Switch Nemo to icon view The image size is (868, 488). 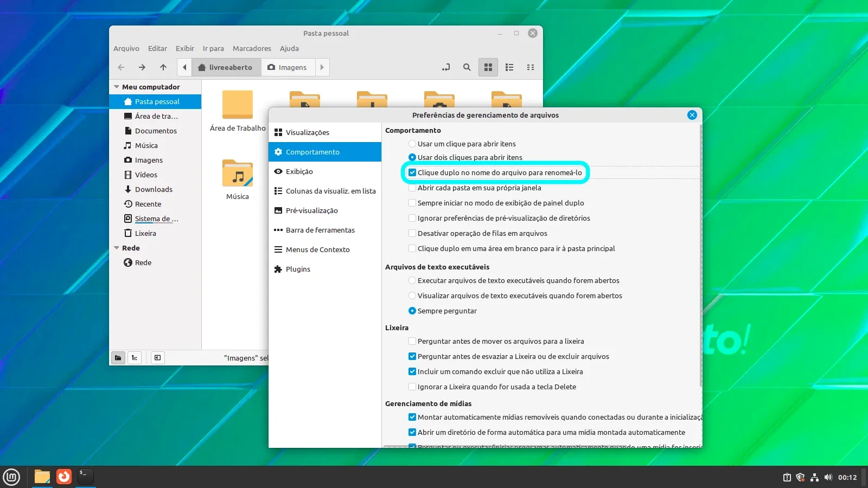pyautogui.click(x=488, y=67)
